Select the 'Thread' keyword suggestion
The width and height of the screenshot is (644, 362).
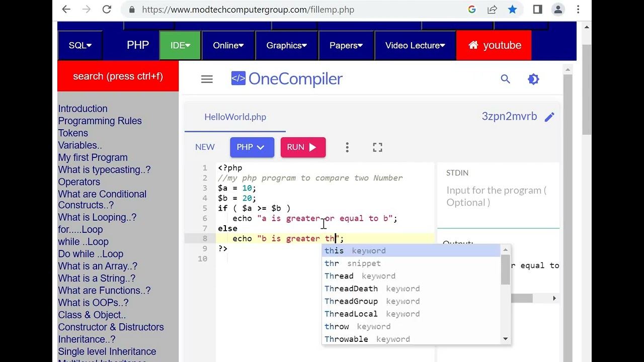pos(411,276)
